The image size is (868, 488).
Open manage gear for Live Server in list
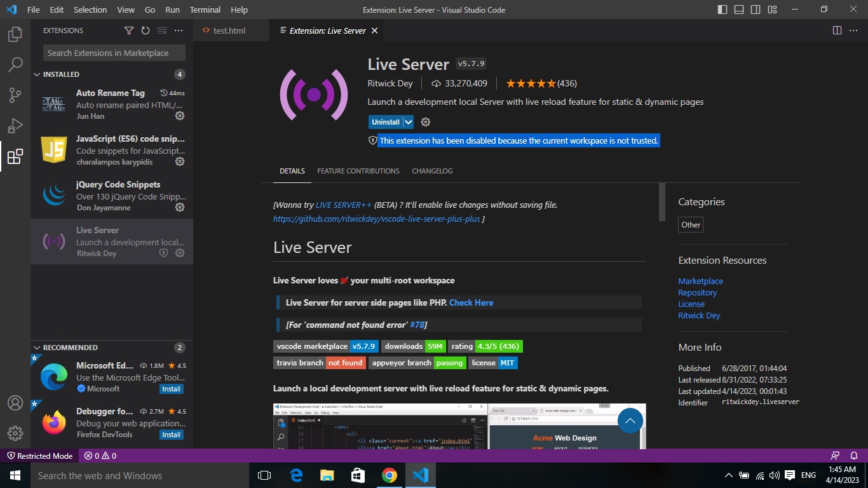[x=180, y=253]
